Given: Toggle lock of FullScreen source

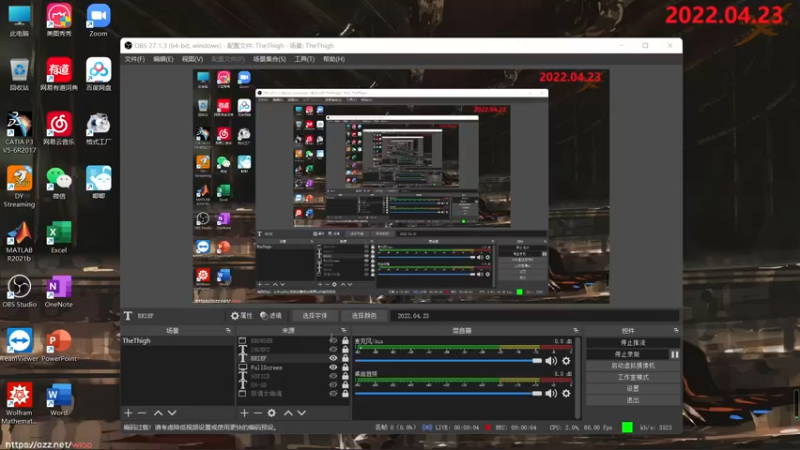Looking at the screenshot, I should pyautogui.click(x=345, y=367).
